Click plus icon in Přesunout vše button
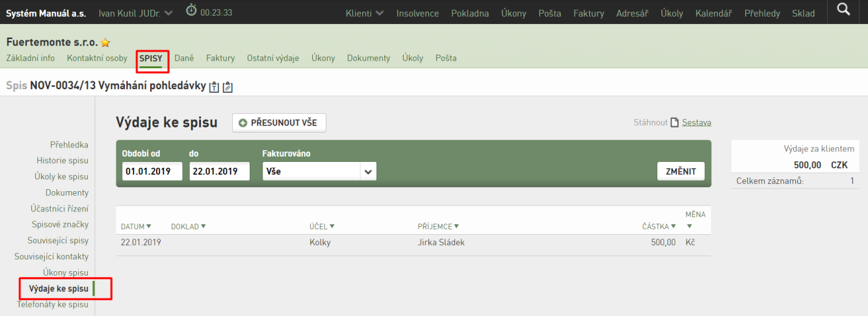 (243, 123)
